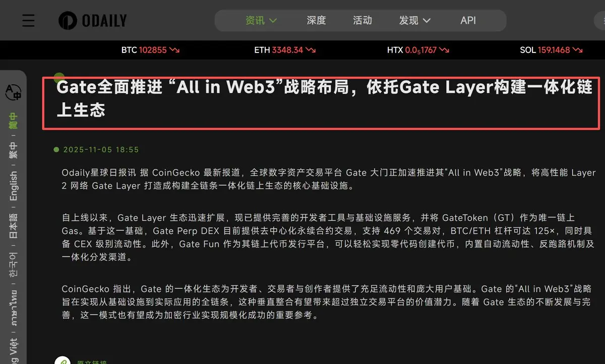
Task: Expand the 发现 dropdown menu
Action: (415, 21)
